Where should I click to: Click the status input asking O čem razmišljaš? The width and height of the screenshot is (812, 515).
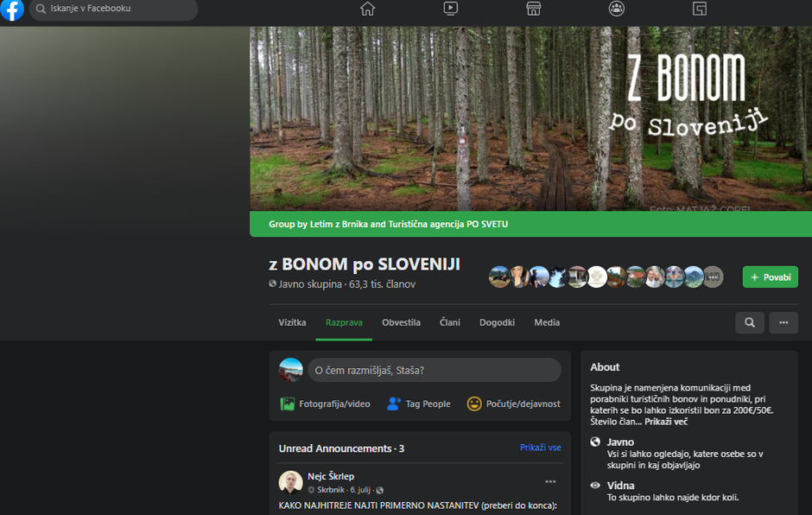(435, 370)
